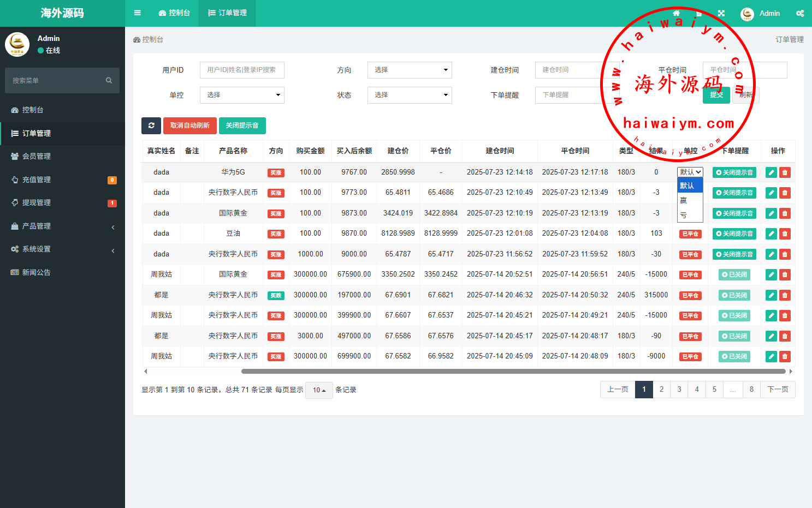Open the settings cogs icon top right
The height and width of the screenshot is (508, 812).
(x=799, y=13)
